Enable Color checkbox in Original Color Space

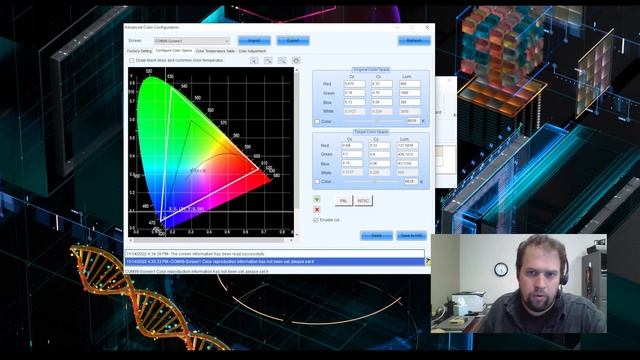[317, 122]
